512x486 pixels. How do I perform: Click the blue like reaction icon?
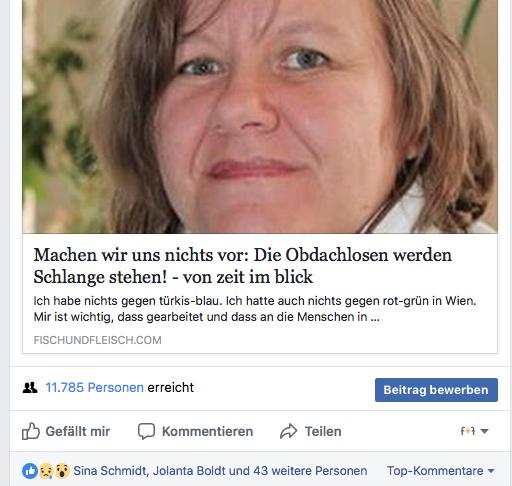click(x=30, y=471)
